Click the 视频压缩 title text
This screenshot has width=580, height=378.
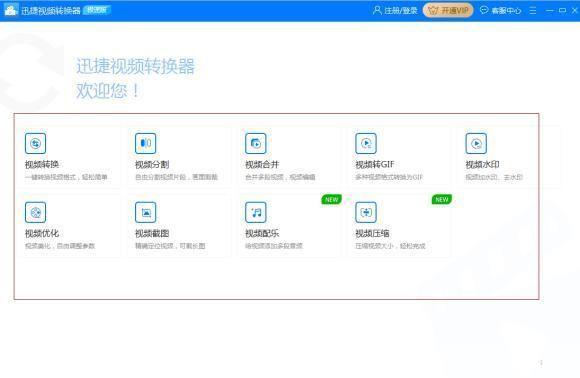click(372, 233)
